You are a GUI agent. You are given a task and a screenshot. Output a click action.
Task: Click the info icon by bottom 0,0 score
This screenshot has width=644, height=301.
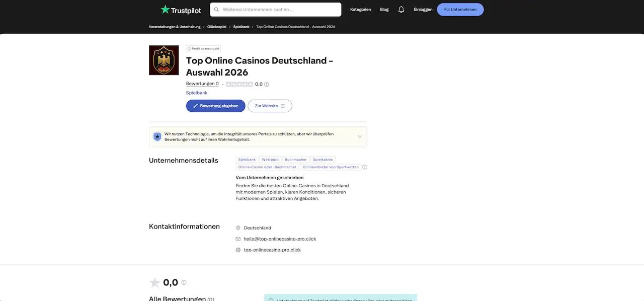point(184,283)
